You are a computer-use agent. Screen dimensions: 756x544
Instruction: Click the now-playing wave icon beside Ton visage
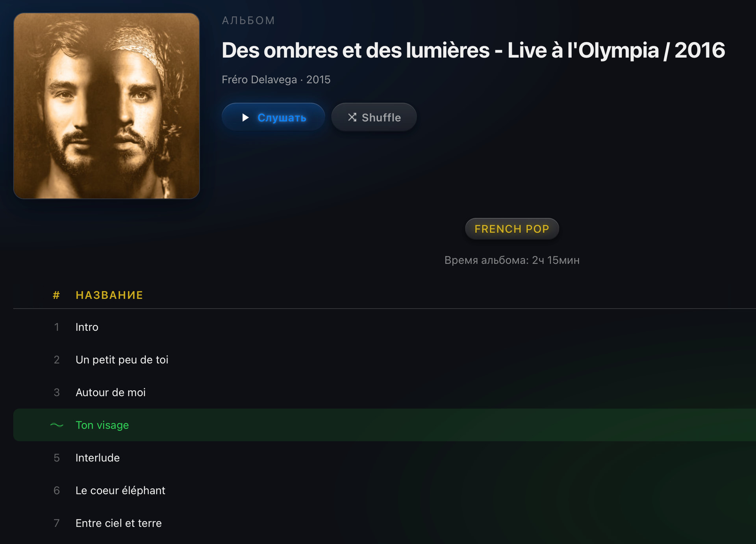pos(57,425)
